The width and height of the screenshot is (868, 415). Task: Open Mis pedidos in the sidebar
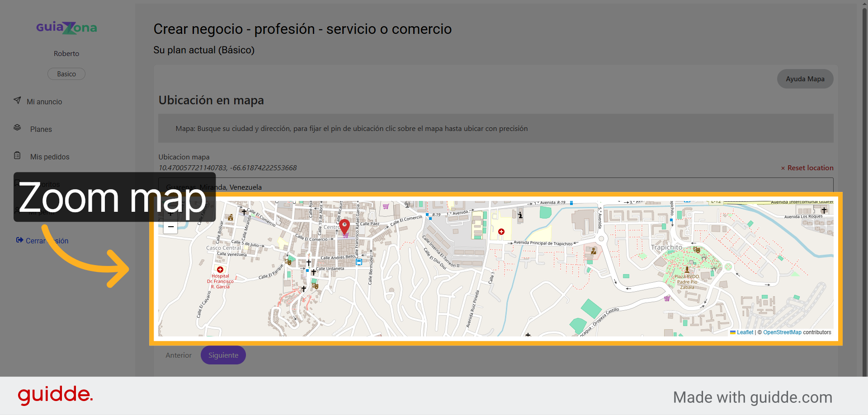point(50,157)
